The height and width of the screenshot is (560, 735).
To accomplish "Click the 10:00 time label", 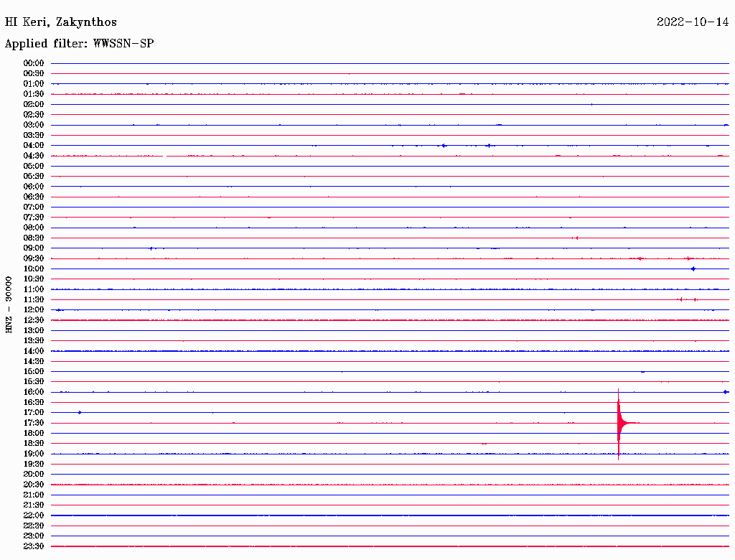I will 33,269.
